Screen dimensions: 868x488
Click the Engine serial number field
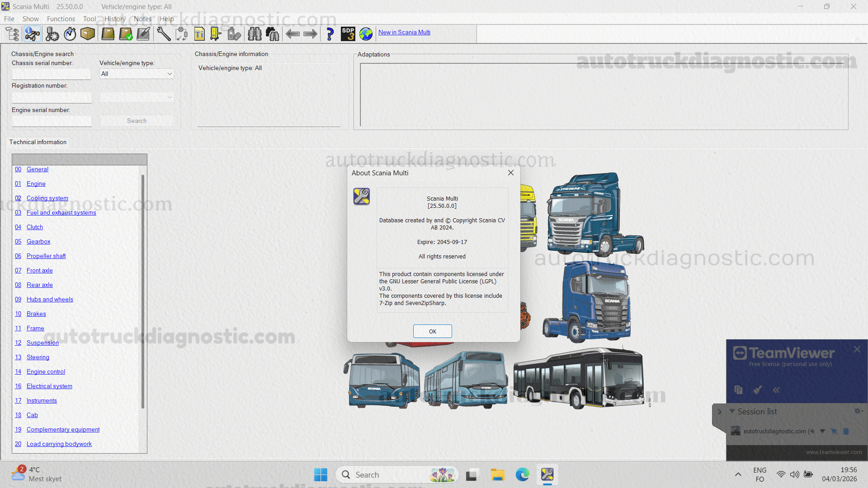pos(52,121)
